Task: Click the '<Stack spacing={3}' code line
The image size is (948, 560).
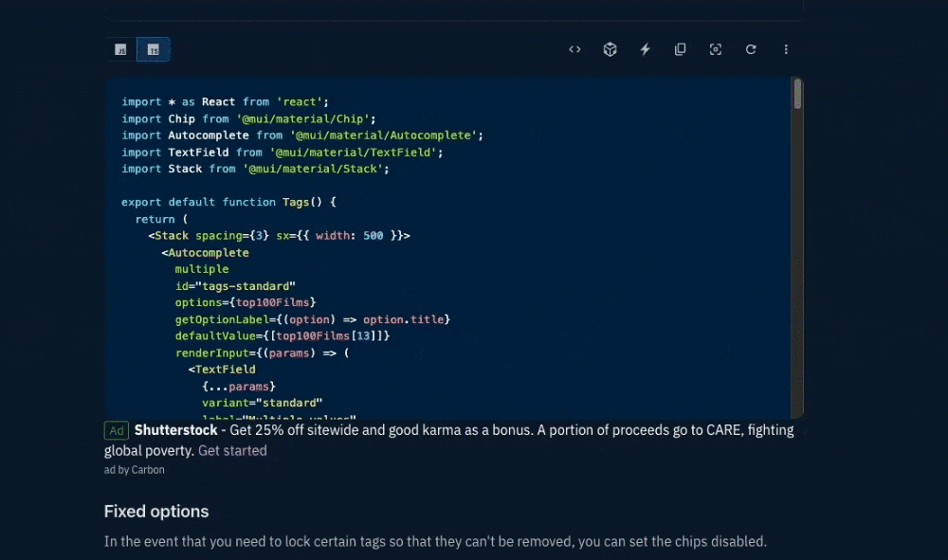Action: (280, 236)
